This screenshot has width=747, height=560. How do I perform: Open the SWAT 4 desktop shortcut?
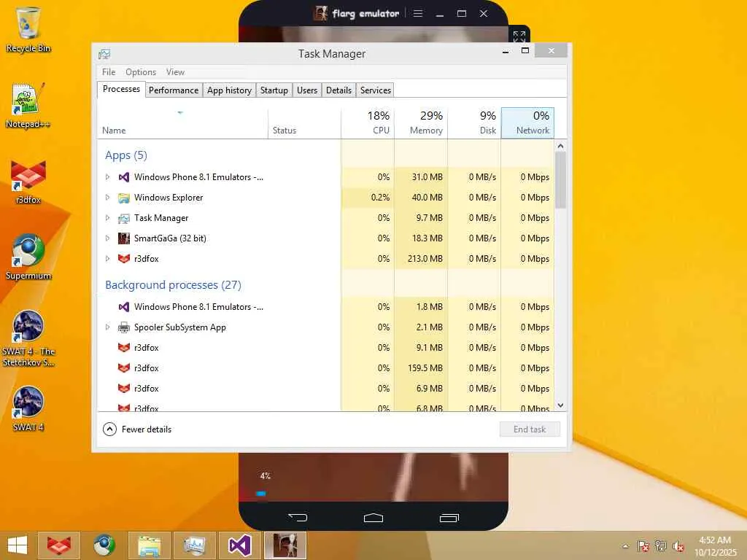28,408
